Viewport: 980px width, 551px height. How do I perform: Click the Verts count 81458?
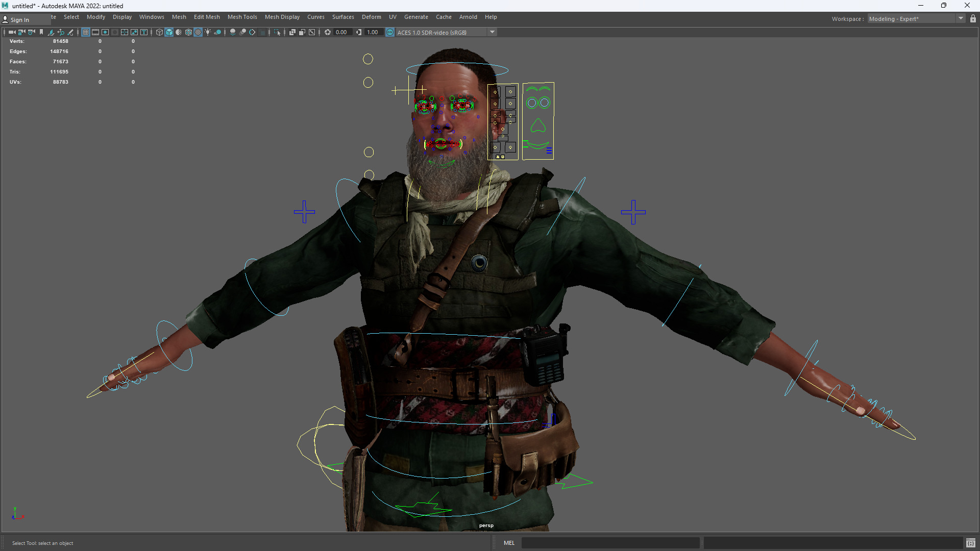click(61, 41)
